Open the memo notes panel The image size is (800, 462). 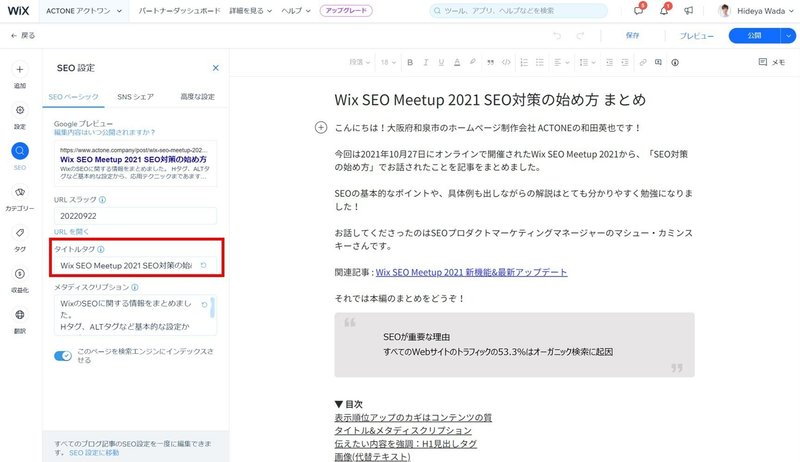click(x=772, y=62)
